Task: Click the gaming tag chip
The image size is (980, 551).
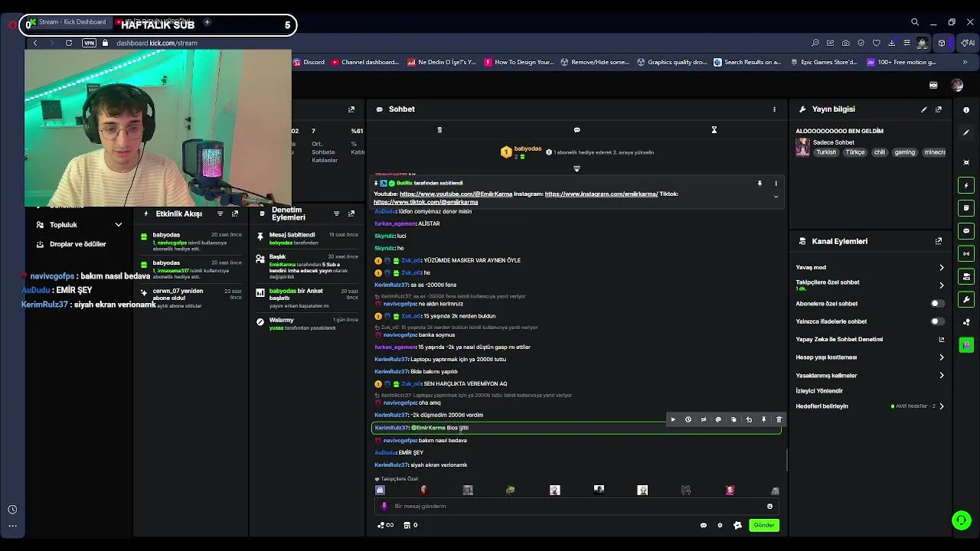Action: pyautogui.click(x=904, y=152)
